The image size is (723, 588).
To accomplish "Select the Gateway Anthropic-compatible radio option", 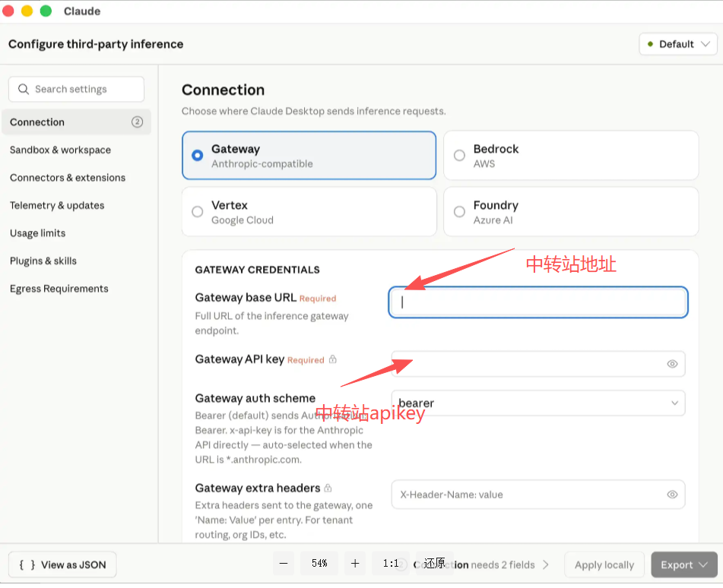I will pyautogui.click(x=309, y=155).
